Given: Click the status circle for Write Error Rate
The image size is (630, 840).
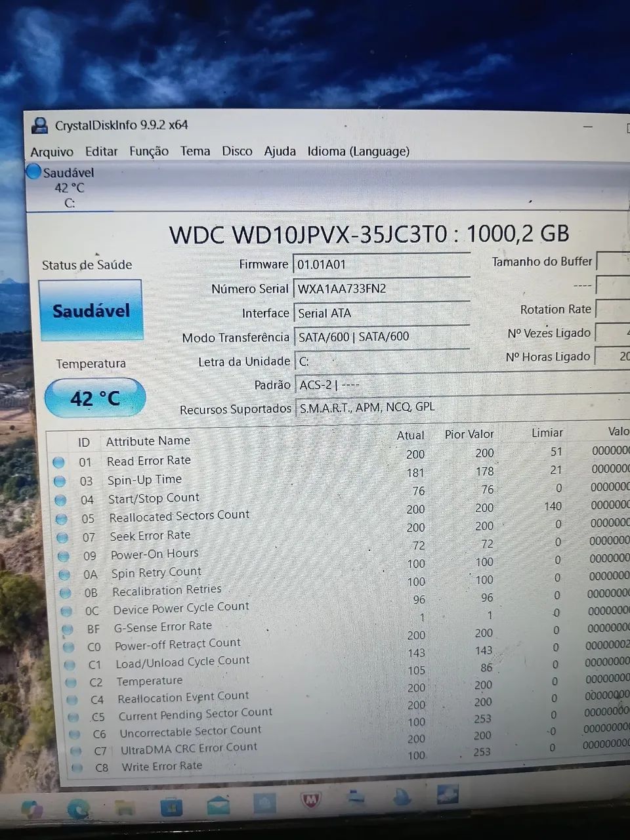Looking at the screenshot, I should 78,768.
